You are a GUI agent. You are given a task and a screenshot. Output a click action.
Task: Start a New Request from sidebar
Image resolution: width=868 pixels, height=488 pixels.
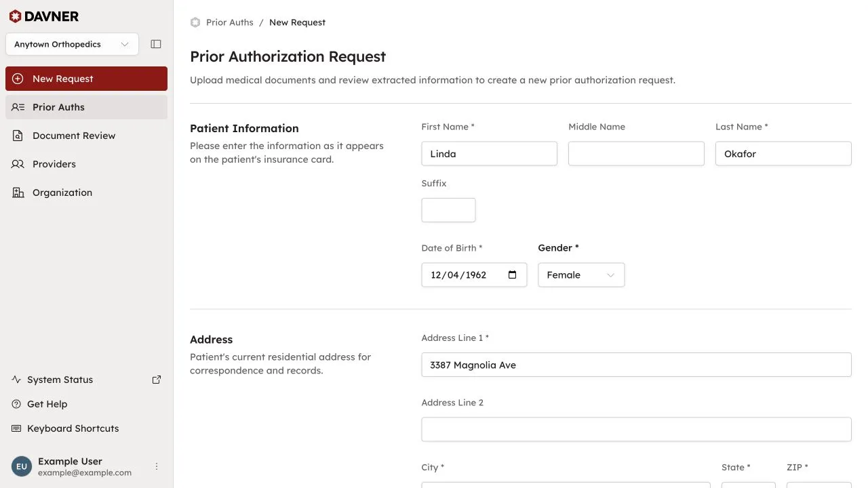(x=86, y=79)
